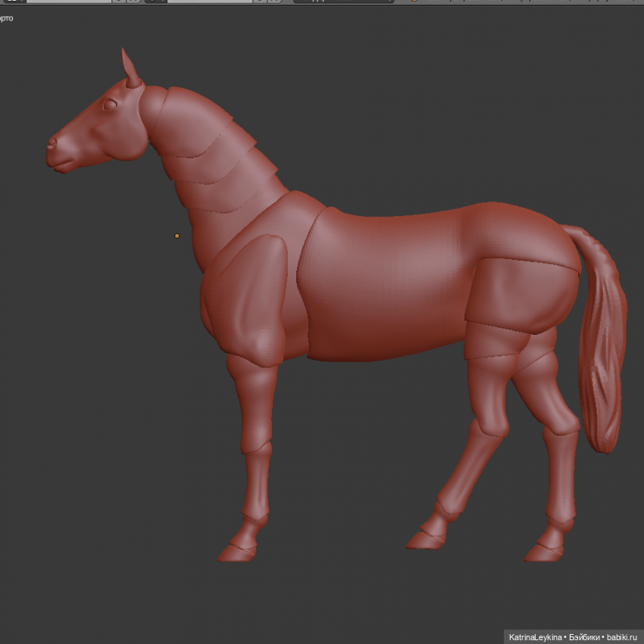The height and width of the screenshot is (644, 644).
Task: Click the horse's upright ear
Action: coord(130,68)
